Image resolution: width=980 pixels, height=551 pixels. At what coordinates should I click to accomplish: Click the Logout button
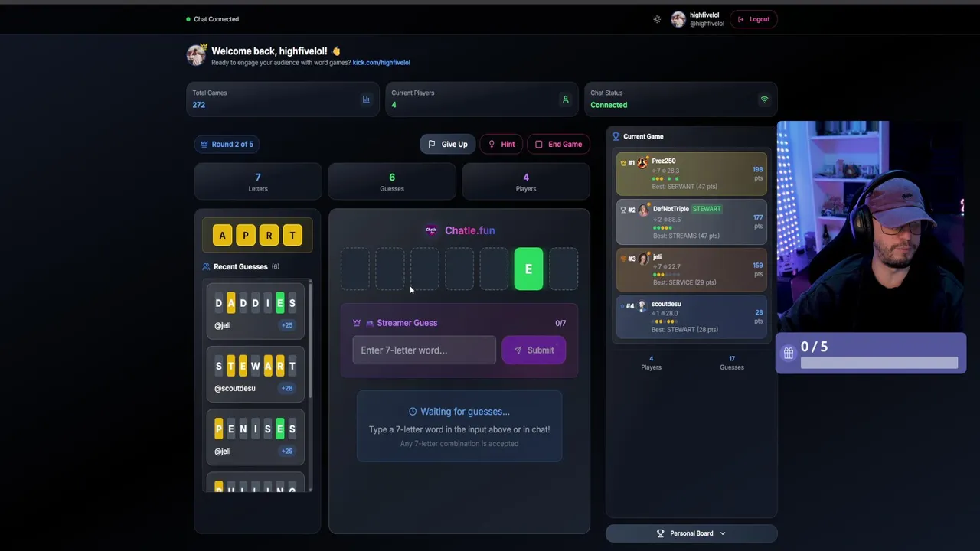pos(753,19)
